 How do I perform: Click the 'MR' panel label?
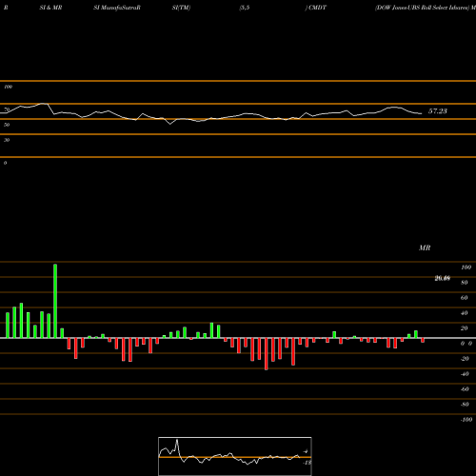point(425,248)
